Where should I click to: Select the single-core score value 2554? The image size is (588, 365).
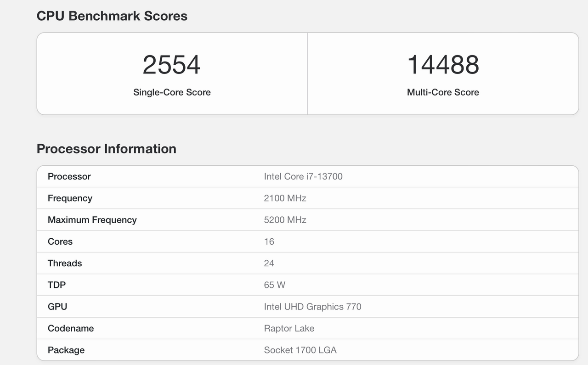(171, 65)
